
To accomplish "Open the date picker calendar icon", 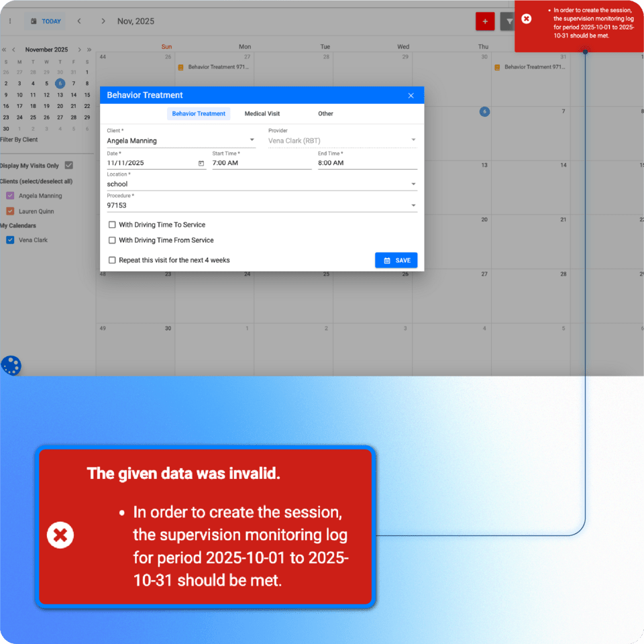I will tap(201, 163).
